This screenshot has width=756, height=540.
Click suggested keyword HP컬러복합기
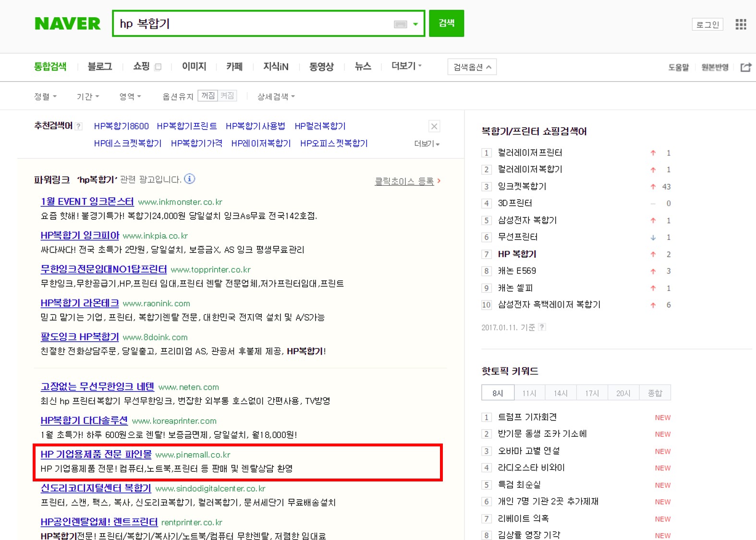pyautogui.click(x=320, y=126)
